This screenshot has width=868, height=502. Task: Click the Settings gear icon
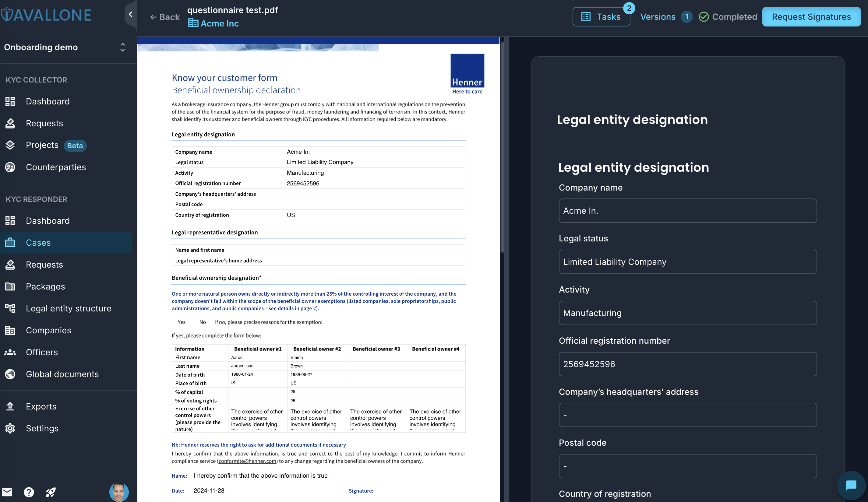(x=10, y=428)
